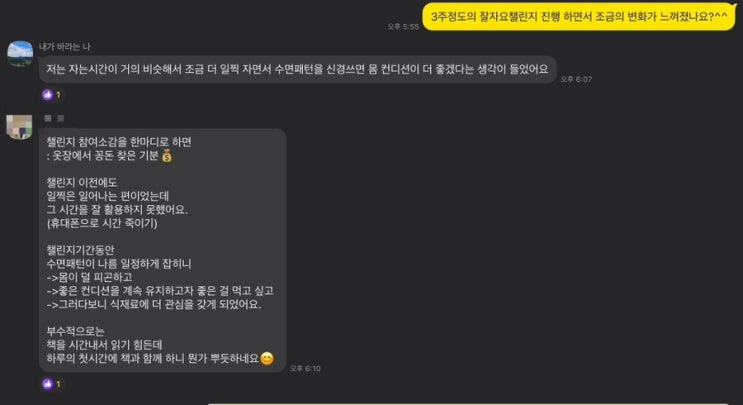This screenshot has width=743, height=405.
Task: Click the partially visible bubble at the bottom edge
Action: point(469,404)
